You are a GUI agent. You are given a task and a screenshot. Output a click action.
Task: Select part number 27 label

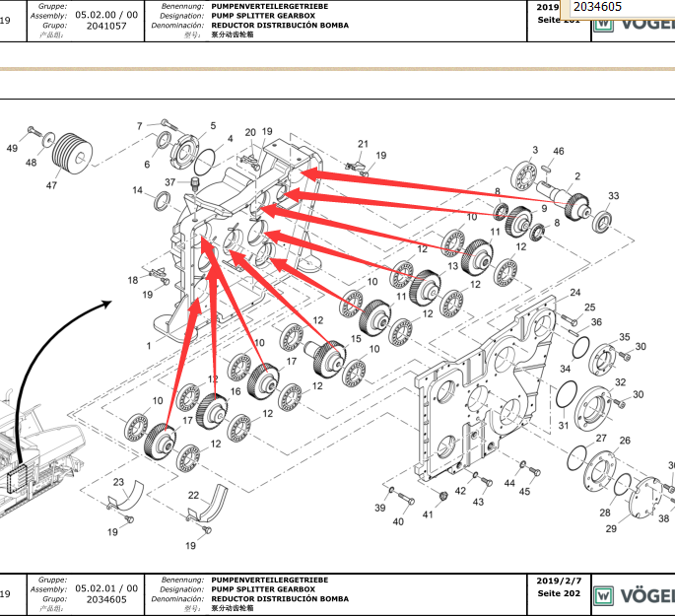click(x=601, y=439)
